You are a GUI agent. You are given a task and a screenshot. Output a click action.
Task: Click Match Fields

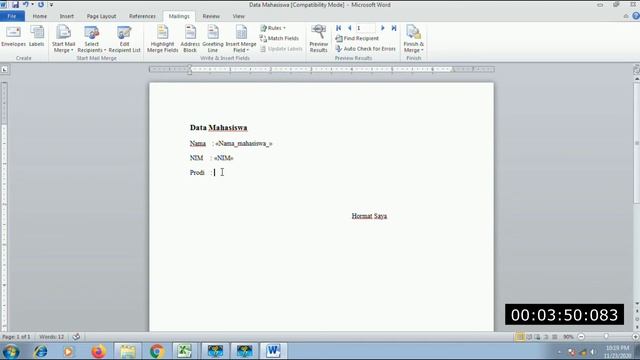(279, 38)
